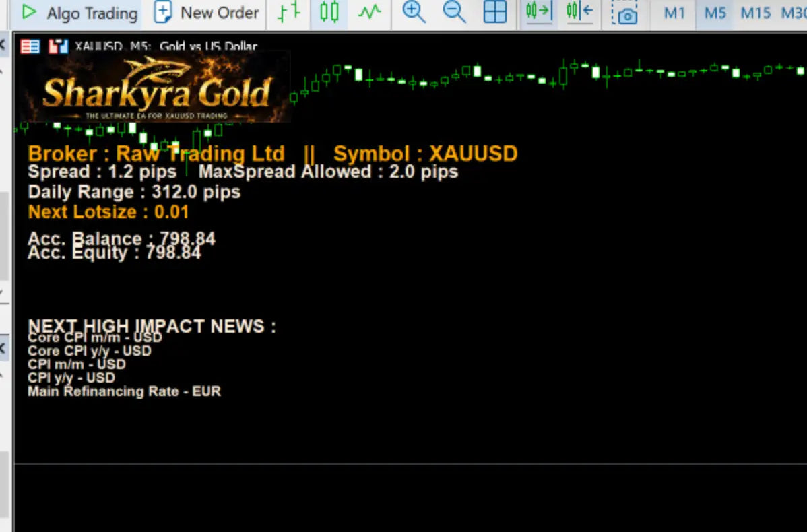The image size is (807, 532).
Task: Click the Daily Range : 312.0 pips line
Action: coord(134,192)
